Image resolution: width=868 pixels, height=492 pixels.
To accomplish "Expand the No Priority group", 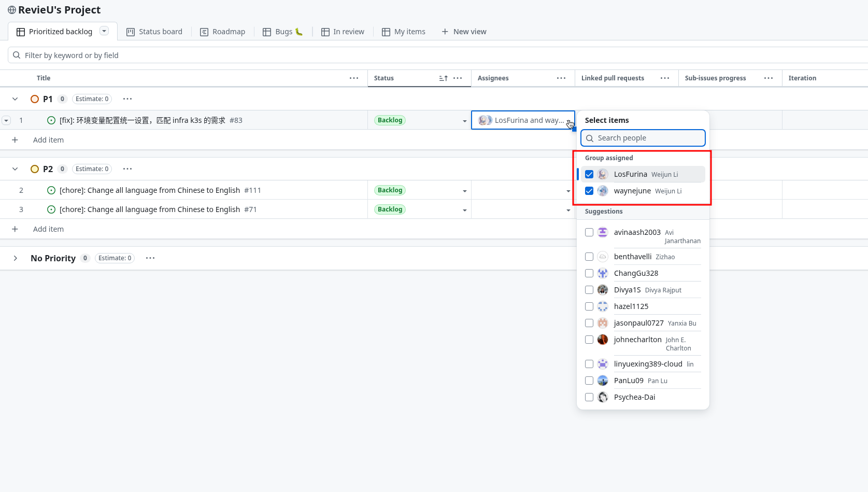I will coord(15,258).
